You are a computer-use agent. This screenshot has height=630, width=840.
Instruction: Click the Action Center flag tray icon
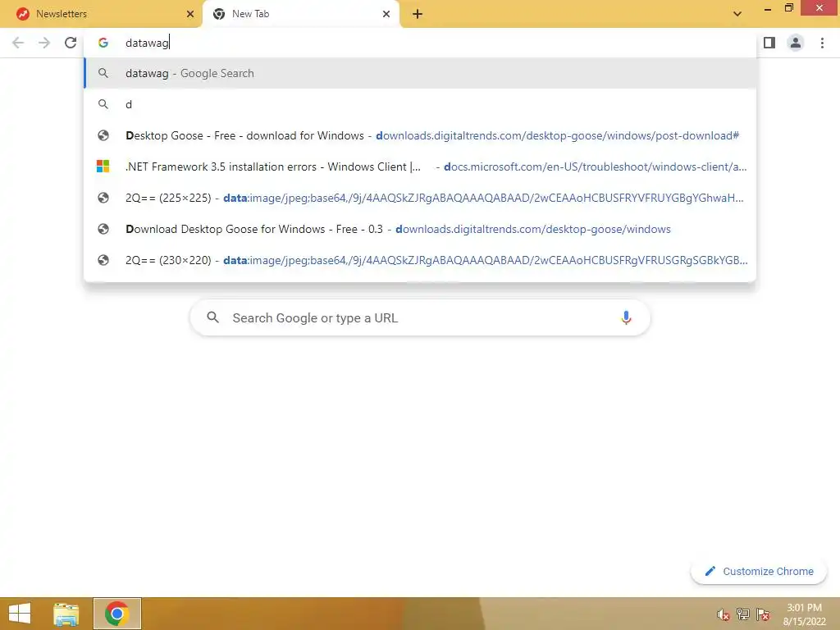tap(763, 614)
